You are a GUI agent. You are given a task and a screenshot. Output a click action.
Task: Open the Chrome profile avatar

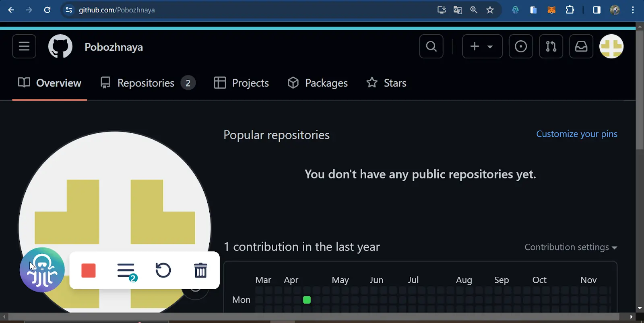(615, 10)
